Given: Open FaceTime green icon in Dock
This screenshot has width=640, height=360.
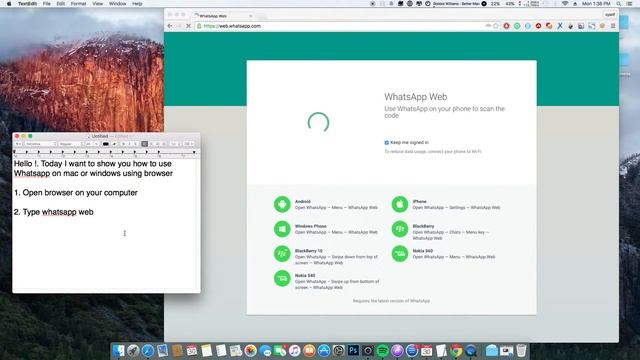Looking at the screenshot, I should click(x=280, y=351).
